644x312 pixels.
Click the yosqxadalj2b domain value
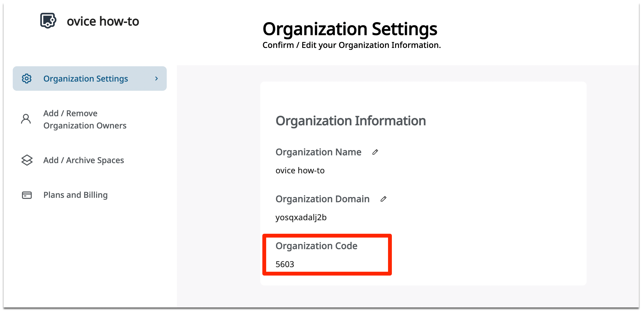coord(301,217)
